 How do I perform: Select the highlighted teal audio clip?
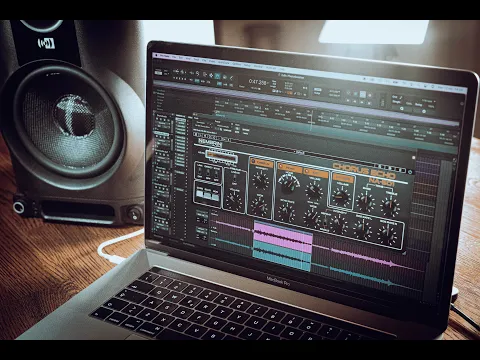[282, 256]
